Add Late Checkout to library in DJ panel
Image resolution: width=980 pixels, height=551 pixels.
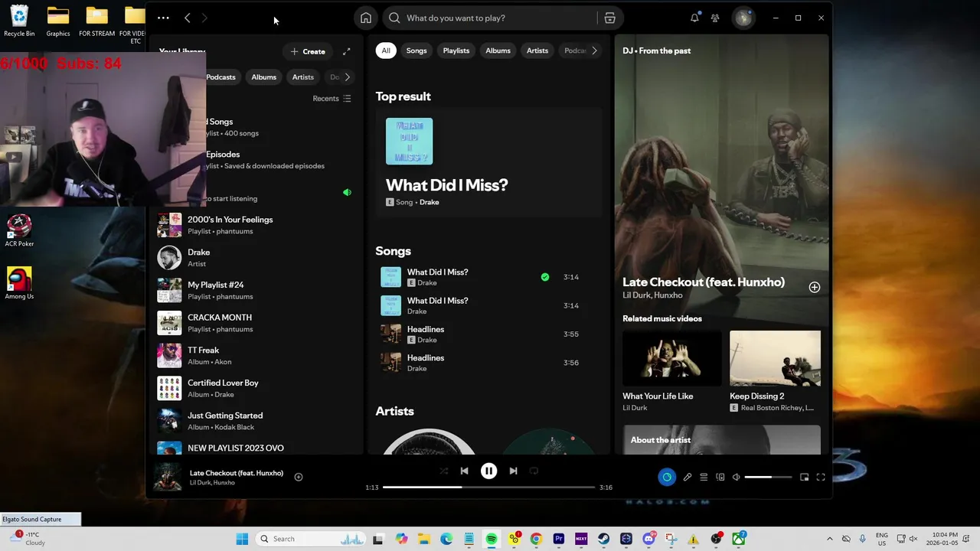(x=815, y=287)
